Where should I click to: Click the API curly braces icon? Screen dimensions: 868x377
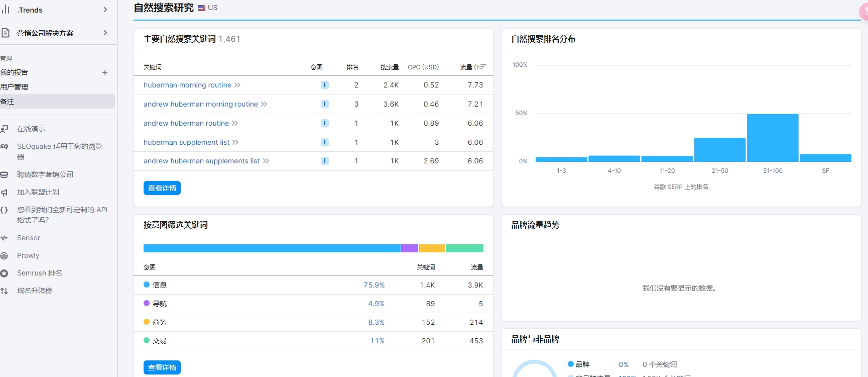pyautogui.click(x=5, y=210)
